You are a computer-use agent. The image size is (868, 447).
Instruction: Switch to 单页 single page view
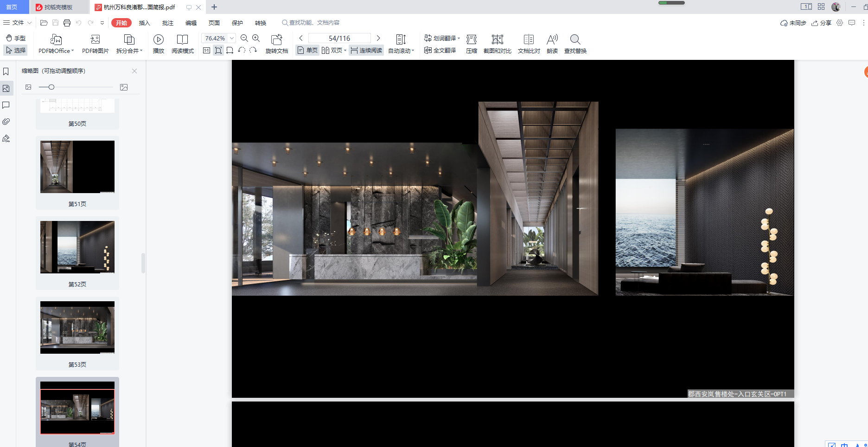click(307, 50)
